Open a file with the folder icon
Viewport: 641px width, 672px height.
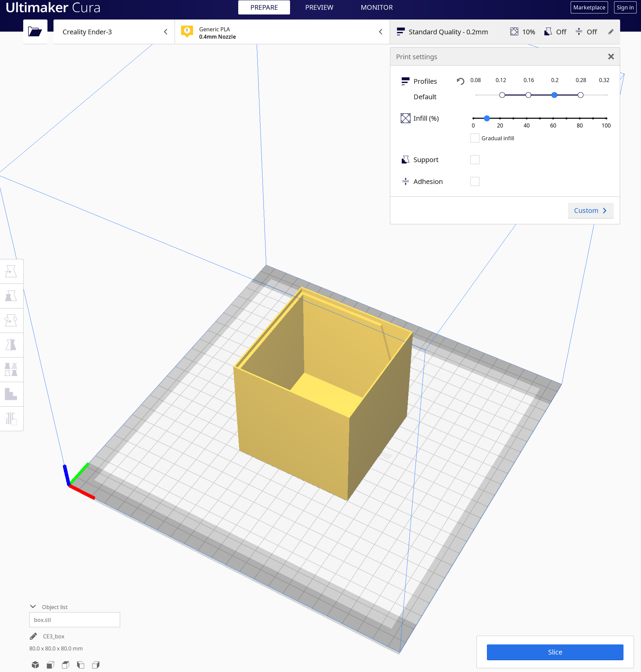click(35, 32)
